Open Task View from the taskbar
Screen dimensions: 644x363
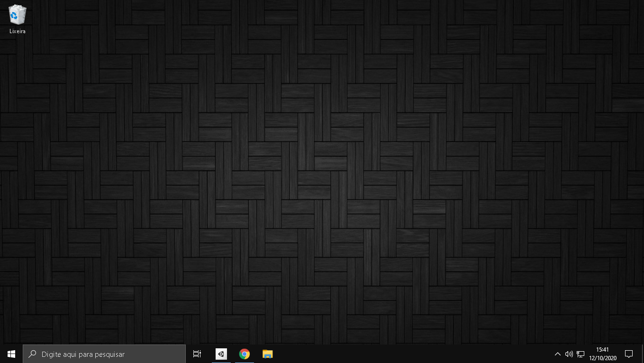click(197, 354)
